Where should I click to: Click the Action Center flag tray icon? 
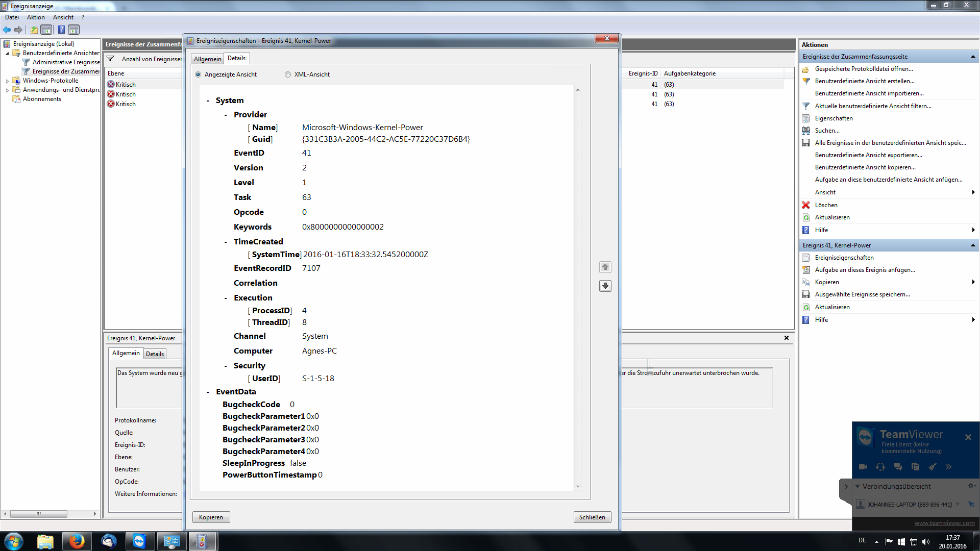click(889, 542)
